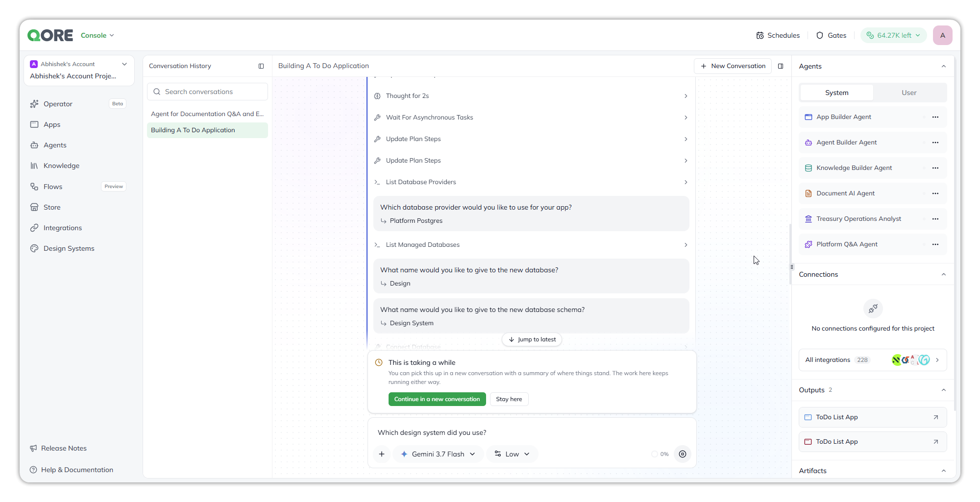Open options for Platform Q&A Agent
The image size is (980, 502).
pos(935,244)
